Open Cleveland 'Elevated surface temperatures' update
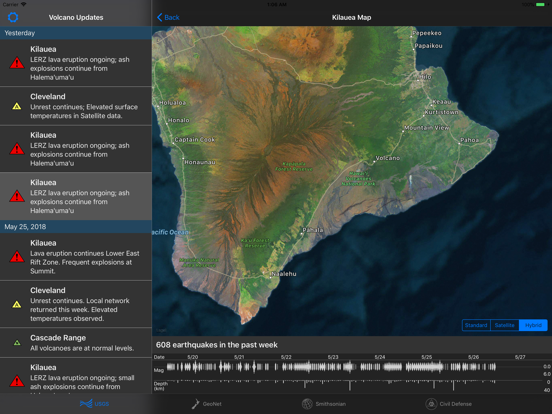The height and width of the screenshot is (414, 552). (76, 106)
